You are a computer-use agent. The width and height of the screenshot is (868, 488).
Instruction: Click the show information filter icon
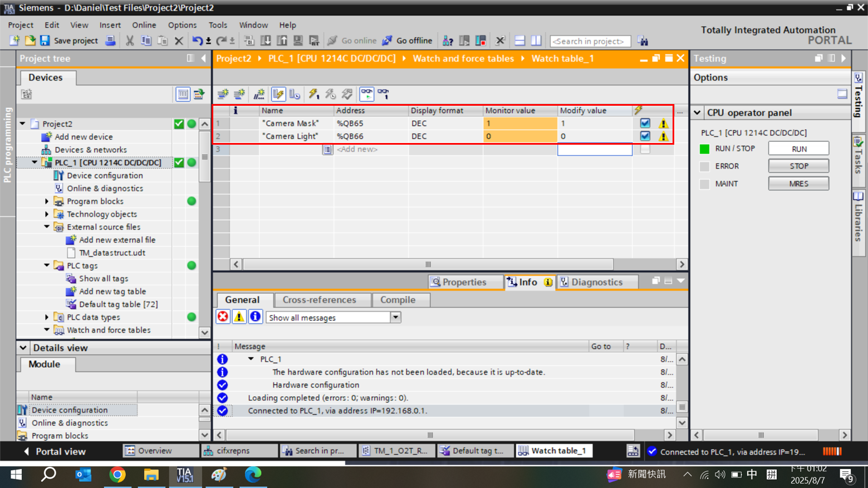click(255, 317)
